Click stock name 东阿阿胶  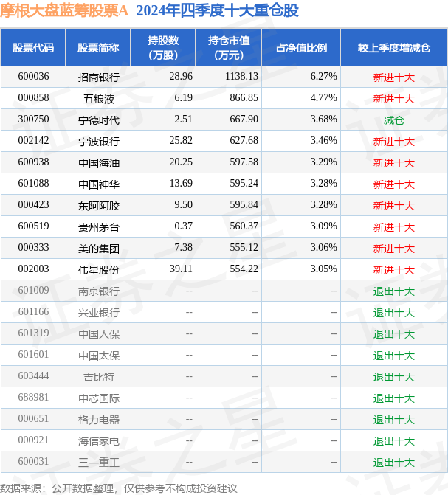(99, 206)
